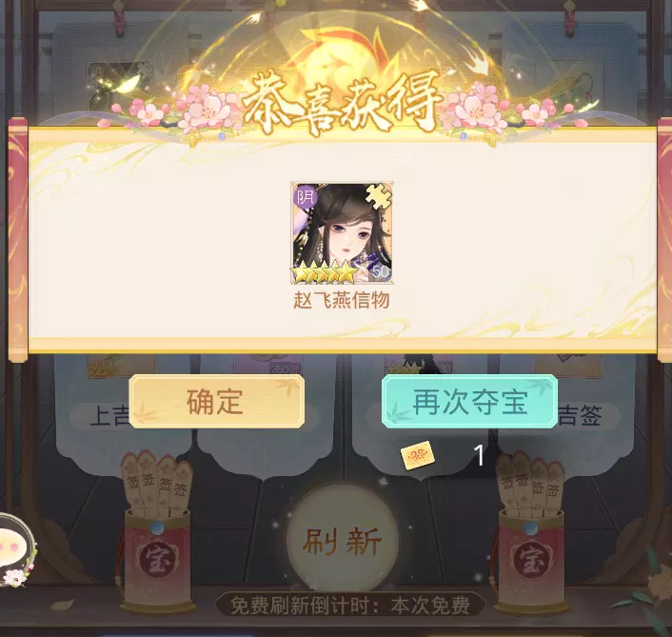672x637 pixels.
Task: Tap the golden ticket icon
Action: [418, 456]
